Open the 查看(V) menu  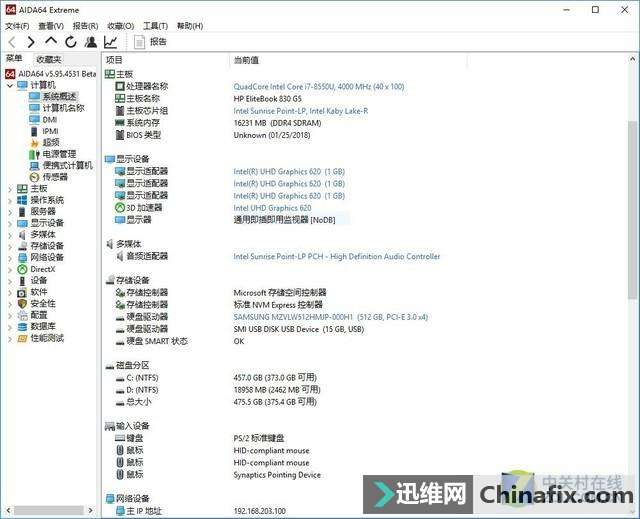51,26
